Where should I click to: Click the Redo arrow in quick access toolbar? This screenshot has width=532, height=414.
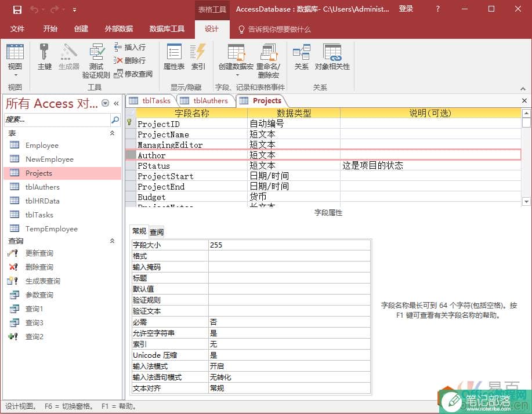pyautogui.click(x=54, y=9)
